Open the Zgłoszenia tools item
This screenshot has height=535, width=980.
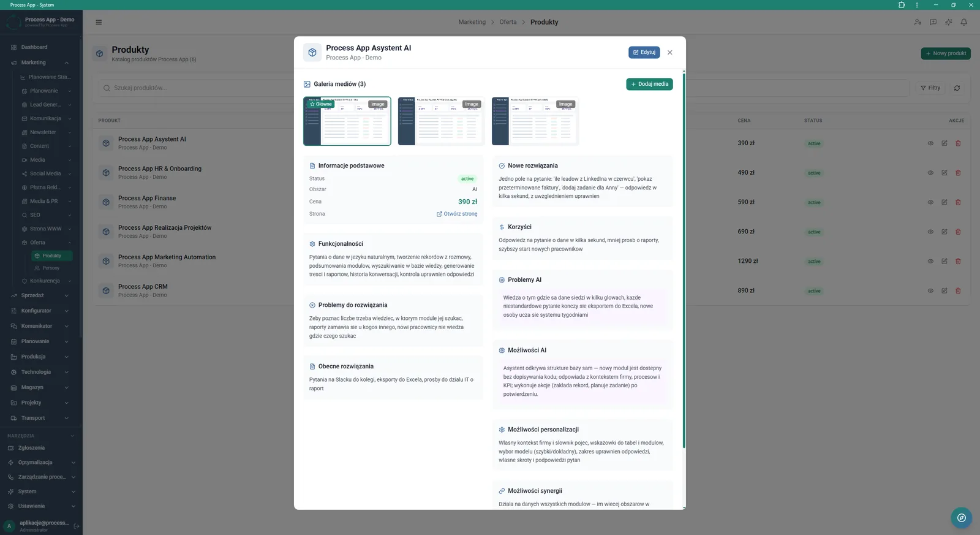coord(40,448)
